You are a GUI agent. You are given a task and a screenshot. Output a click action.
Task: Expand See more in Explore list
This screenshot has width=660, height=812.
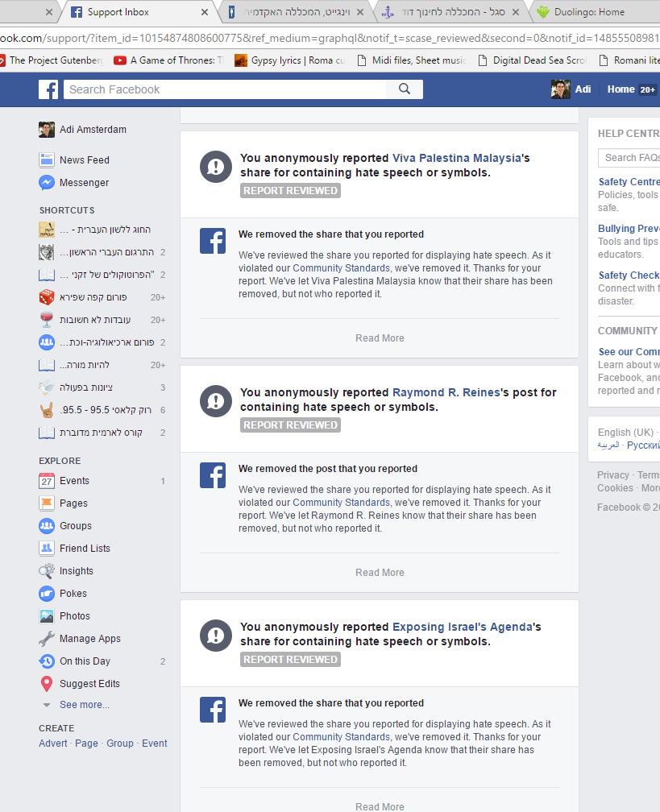(85, 705)
